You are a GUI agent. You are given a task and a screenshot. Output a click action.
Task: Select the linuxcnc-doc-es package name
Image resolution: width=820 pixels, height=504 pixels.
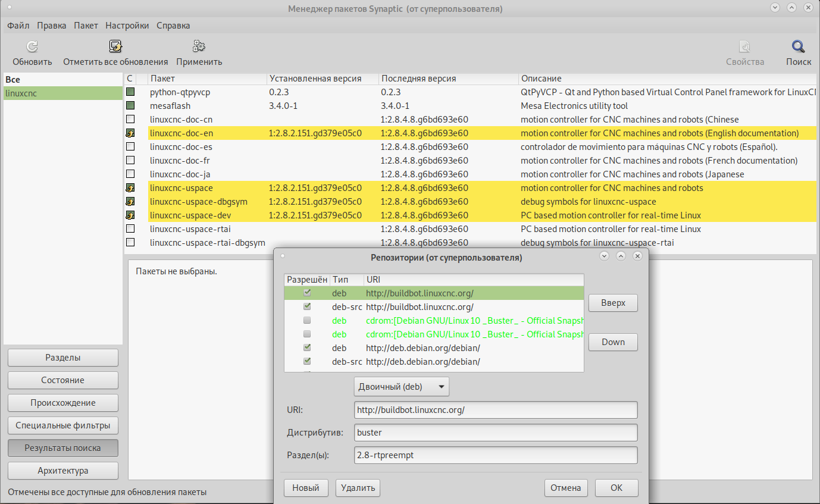tap(181, 147)
